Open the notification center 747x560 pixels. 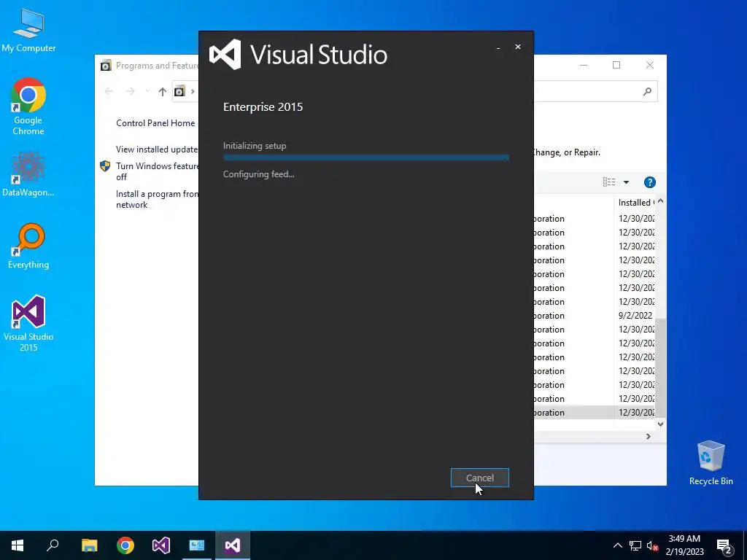724,545
